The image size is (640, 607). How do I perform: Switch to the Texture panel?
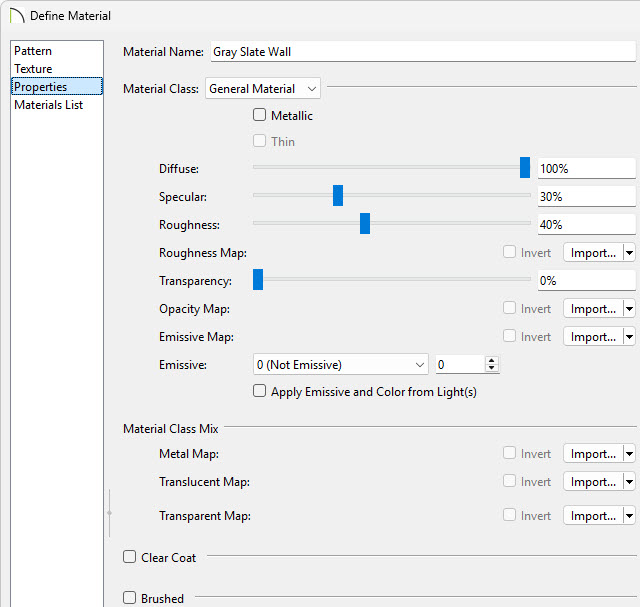(x=57, y=69)
